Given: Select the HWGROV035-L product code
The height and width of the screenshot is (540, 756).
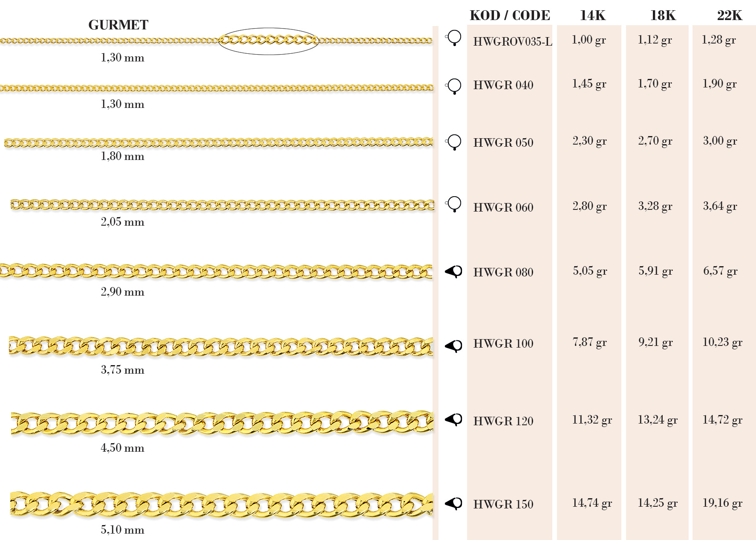Looking at the screenshot, I should click(x=513, y=41).
